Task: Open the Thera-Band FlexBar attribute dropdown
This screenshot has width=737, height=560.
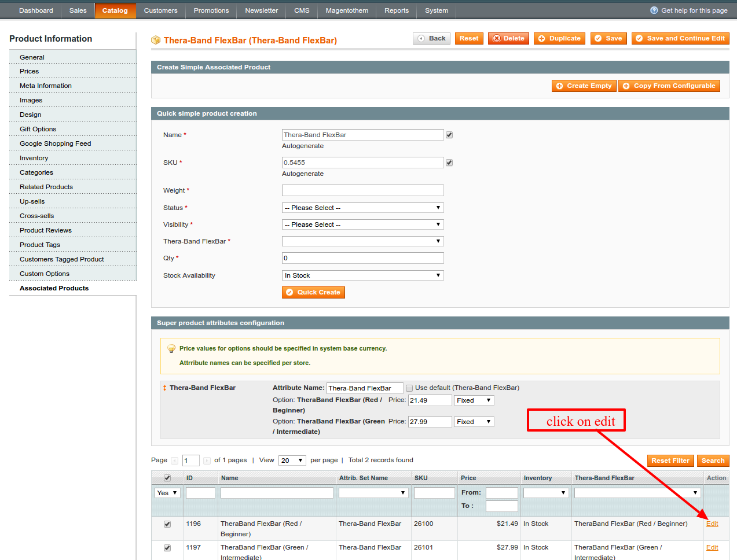Action: click(363, 241)
